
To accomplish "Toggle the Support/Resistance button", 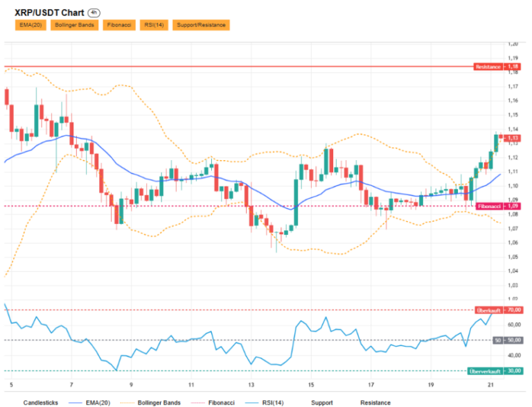I will point(201,25).
